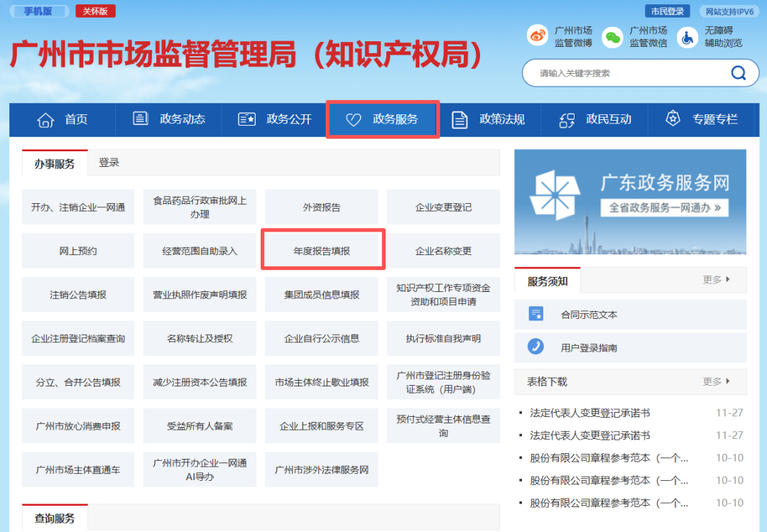Click the arrow next to 服务须知 更多

pos(728,279)
